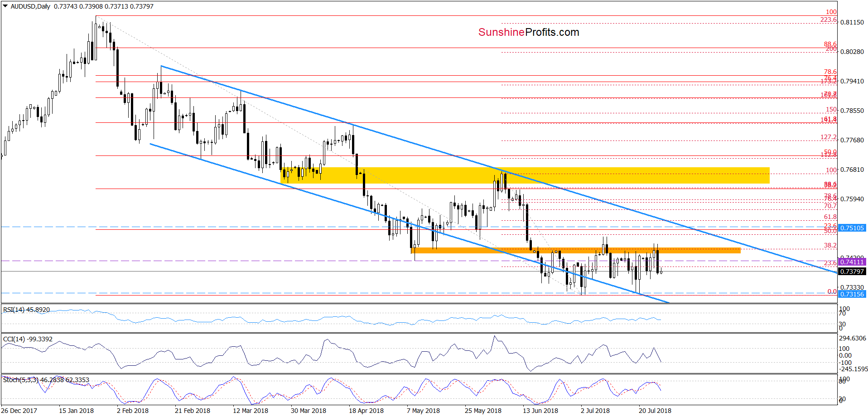868x417 pixels.
Task: Select the blue 0.73156 price level tag
Action: tap(852, 294)
